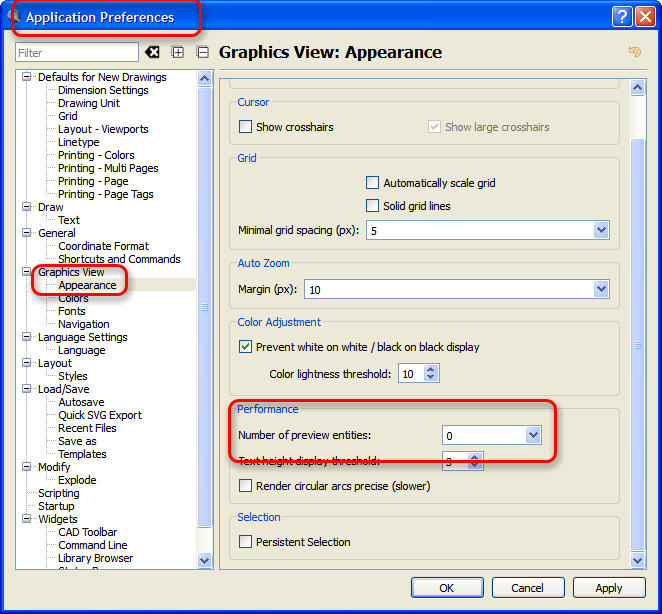Collapse all tree items with minus icon
Viewport: 662px width, 614px height.
203,52
